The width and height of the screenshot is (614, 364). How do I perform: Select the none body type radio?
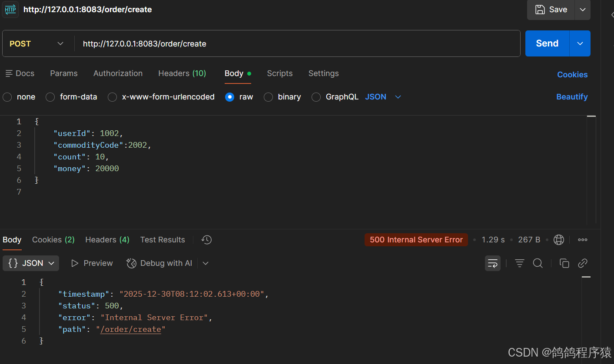pos(7,97)
